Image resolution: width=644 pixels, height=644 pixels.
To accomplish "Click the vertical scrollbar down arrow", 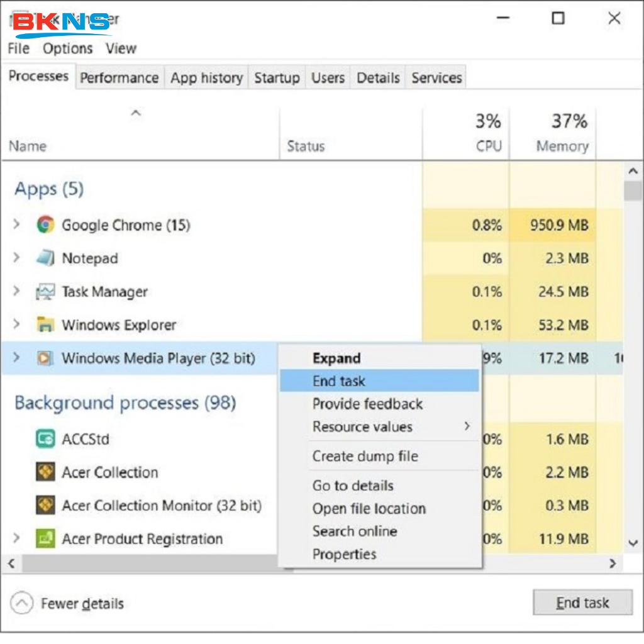I will pos(633,542).
